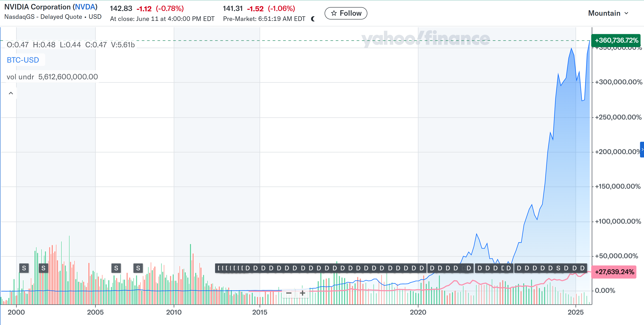The image size is (644, 325).
Task: Click the At close June 11 timestamp
Action: pyautogui.click(x=162, y=19)
